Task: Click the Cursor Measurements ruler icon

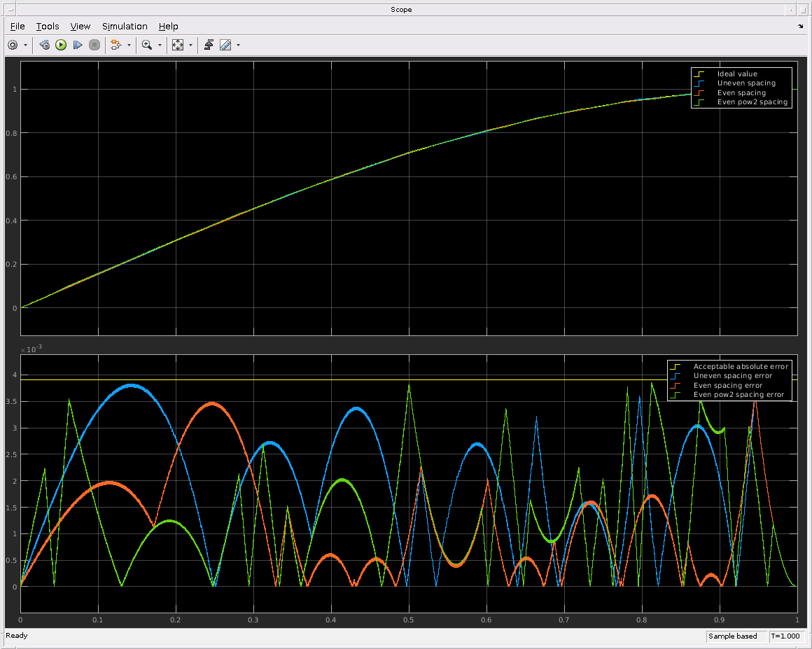Action: (225, 45)
